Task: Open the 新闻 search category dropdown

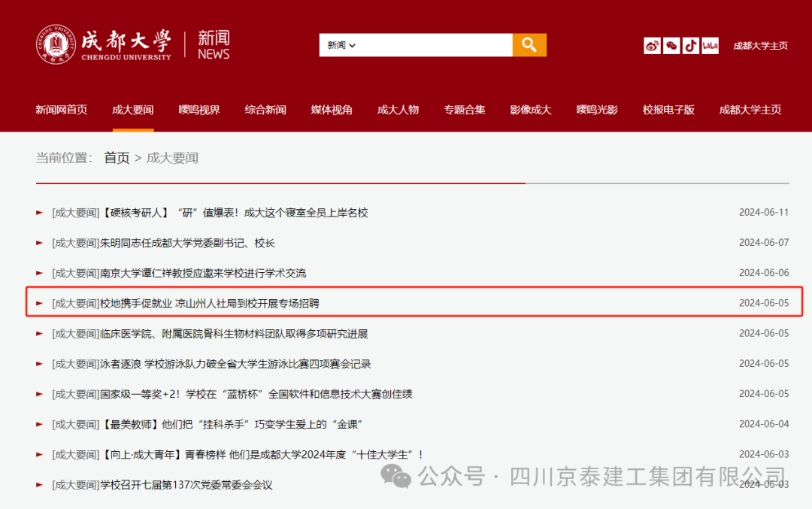Action: click(339, 45)
